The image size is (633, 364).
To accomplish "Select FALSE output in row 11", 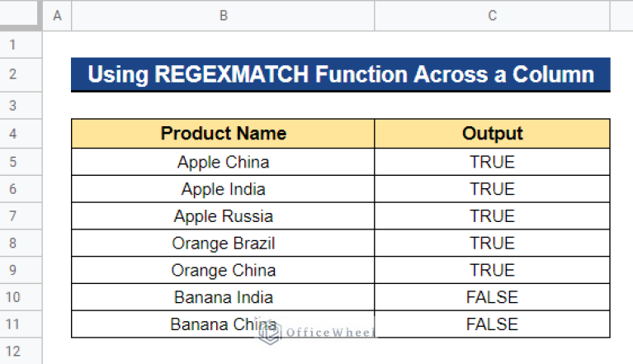I will (492, 324).
